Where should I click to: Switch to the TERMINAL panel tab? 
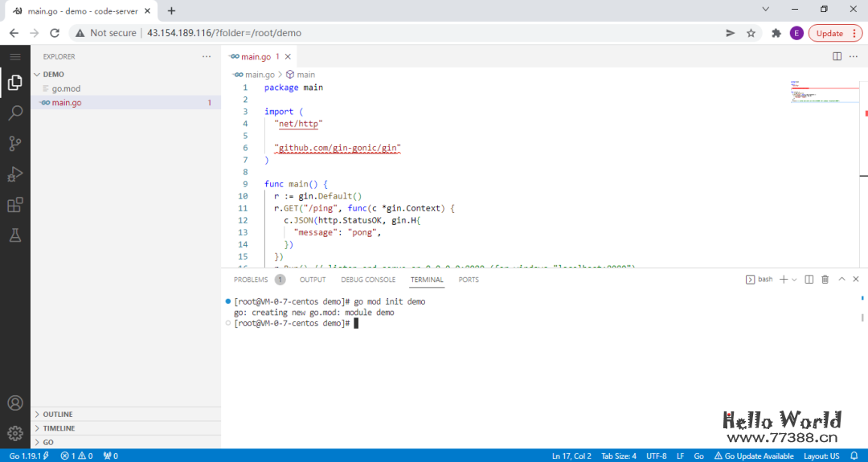pyautogui.click(x=427, y=280)
